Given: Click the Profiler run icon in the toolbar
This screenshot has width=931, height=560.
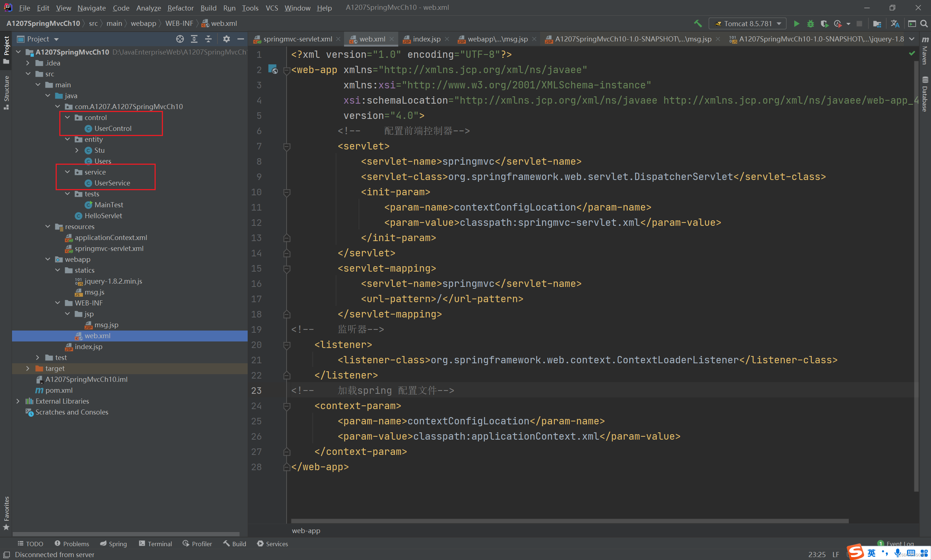Looking at the screenshot, I should (838, 23).
